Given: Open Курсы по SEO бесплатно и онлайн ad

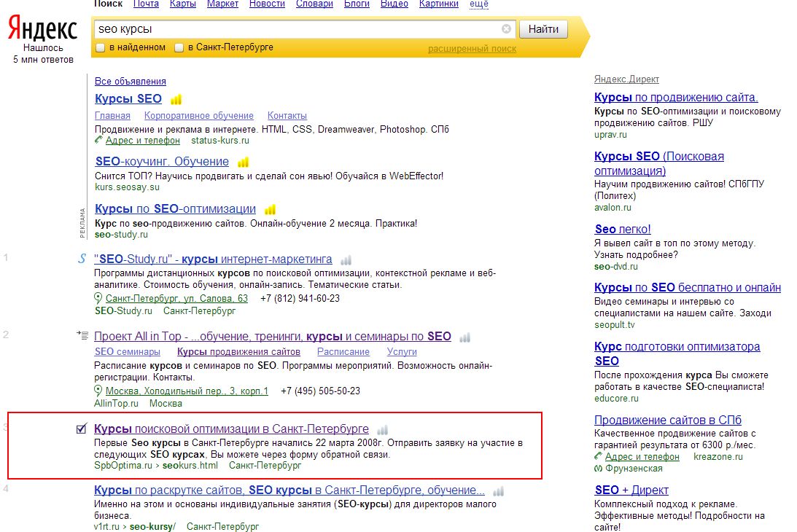Looking at the screenshot, I should coord(688,288).
